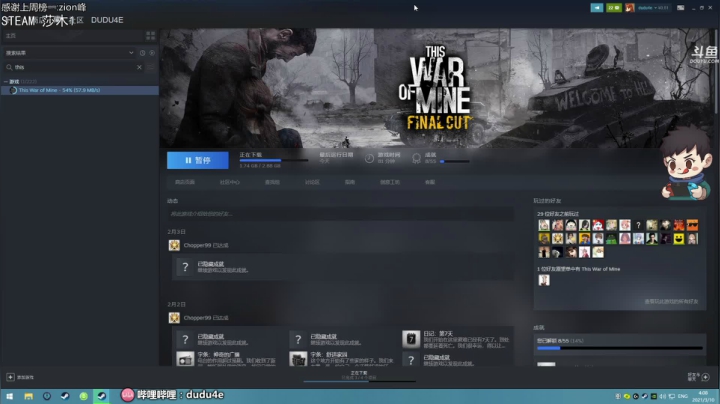This screenshot has height=404, width=720.
Task: Click the activity post input field
Action: [340, 213]
